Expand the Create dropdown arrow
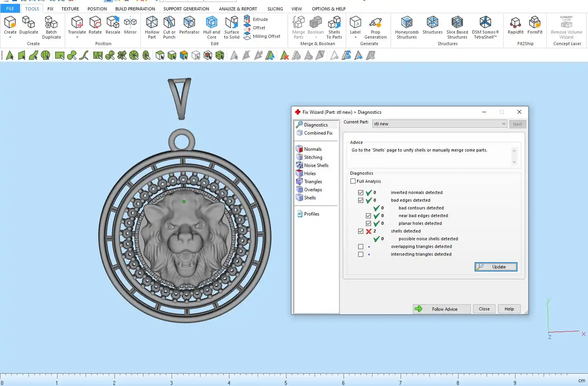The image size is (588, 386). click(x=10, y=37)
